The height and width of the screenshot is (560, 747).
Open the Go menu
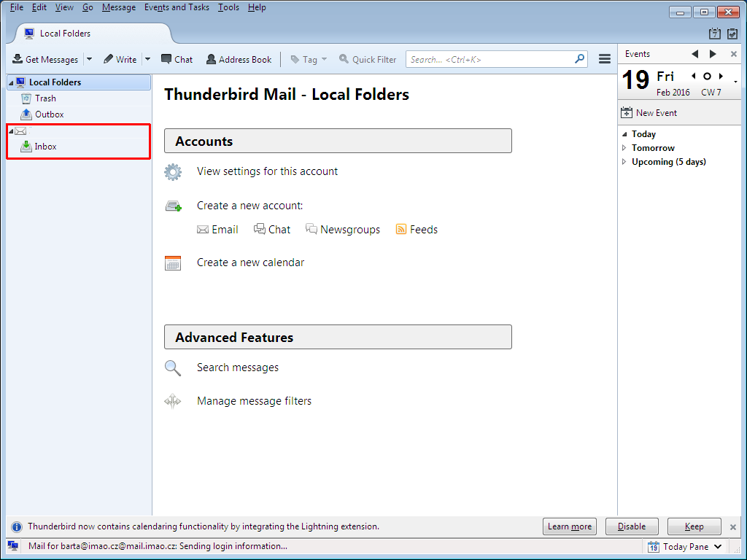88,7
